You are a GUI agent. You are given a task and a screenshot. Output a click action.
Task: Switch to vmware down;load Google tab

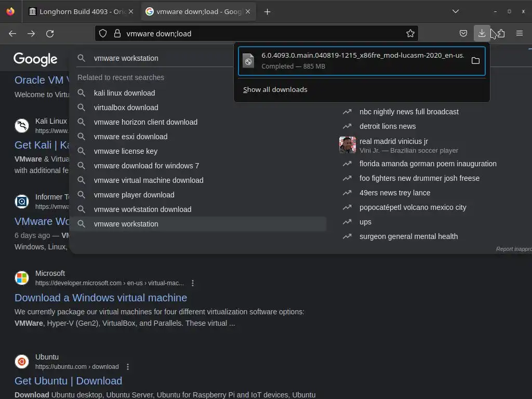(198, 11)
